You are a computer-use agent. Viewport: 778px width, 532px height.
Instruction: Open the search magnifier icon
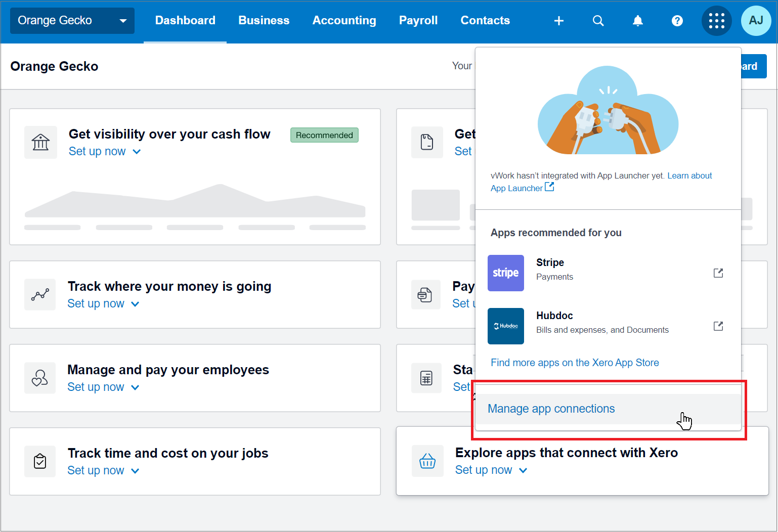(x=598, y=21)
